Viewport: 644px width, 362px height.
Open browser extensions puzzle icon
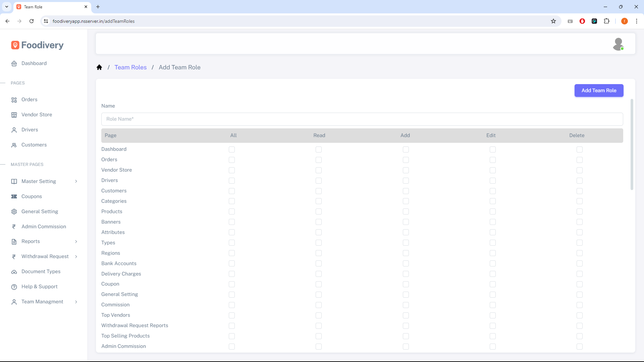point(606,21)
